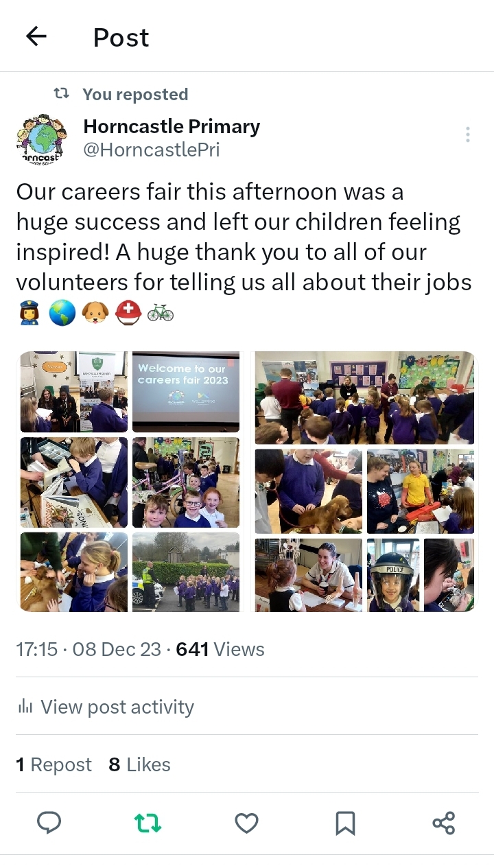Tap the reply speech bubble icon

[49, 823]
